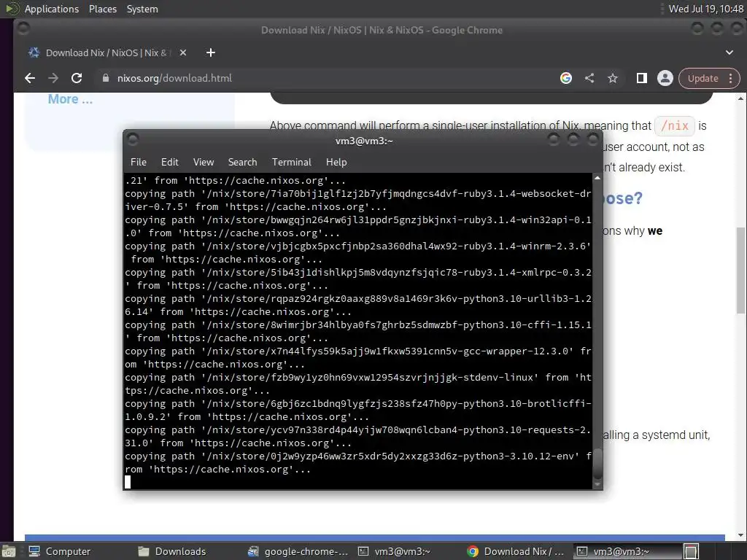The height and width of the screenshot is (560, 747).
Task: Click the Chrome window menu icon
Action: point(23,29)
